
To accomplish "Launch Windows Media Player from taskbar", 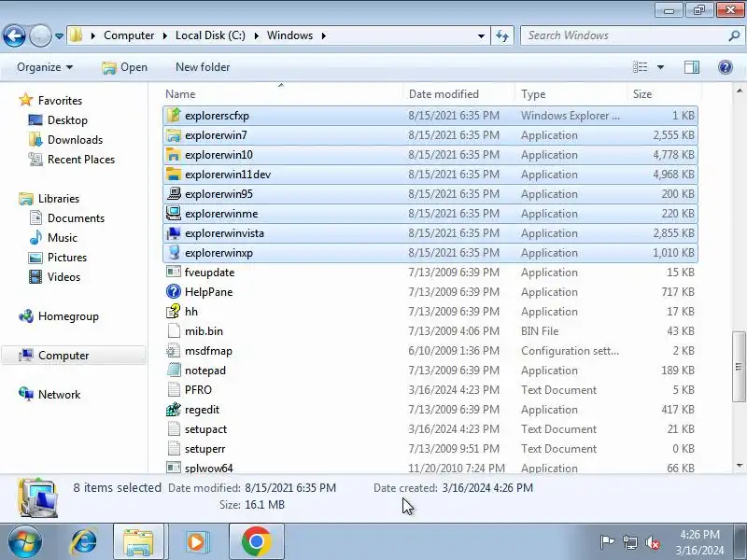I will point(196,541).
